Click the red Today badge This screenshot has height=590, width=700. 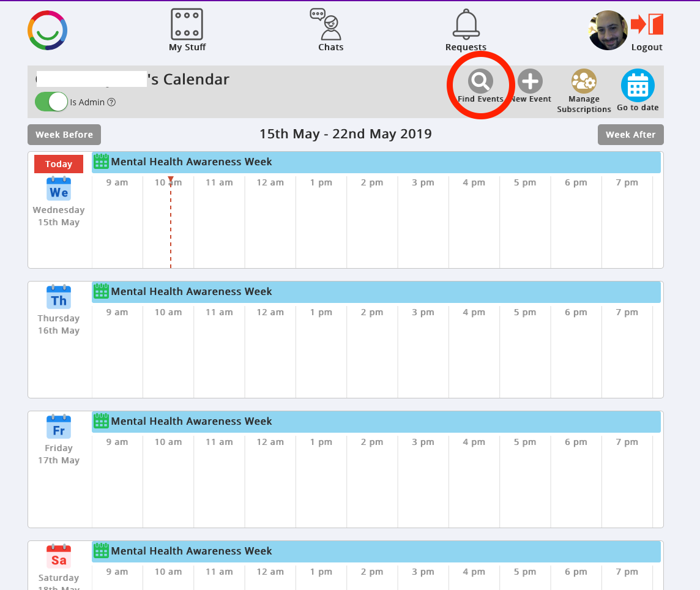tap(59, 164)
